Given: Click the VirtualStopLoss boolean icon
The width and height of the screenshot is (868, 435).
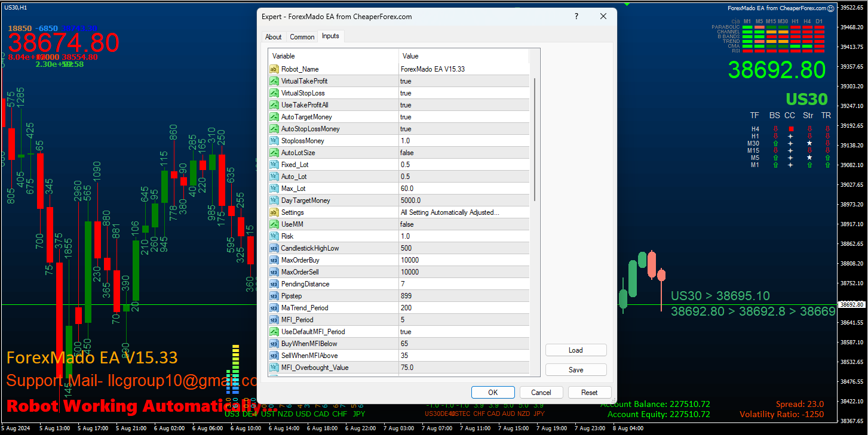Looking at the screenshot, I should click(x=274, y=93).
